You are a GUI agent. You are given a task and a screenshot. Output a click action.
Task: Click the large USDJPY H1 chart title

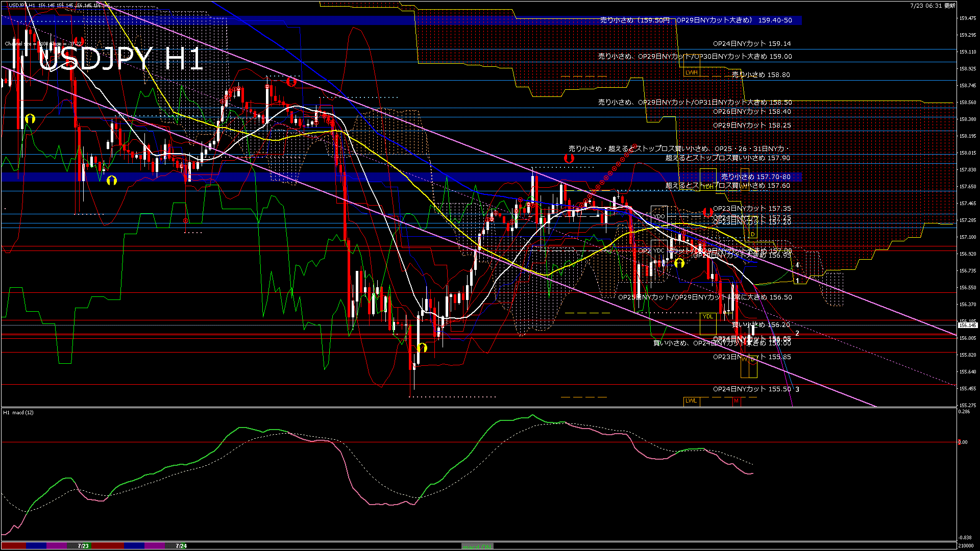[x=120, y=59]
